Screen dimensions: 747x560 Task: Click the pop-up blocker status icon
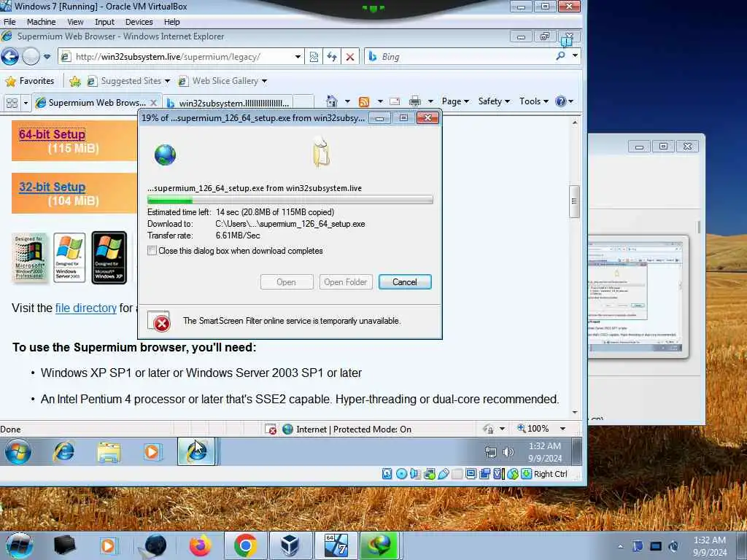click(x=271, y=429)
